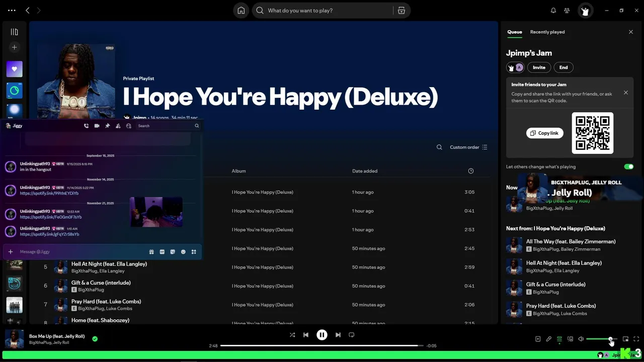The height and width of the screenshot is (362, 644).
Task: Enter full screen mode
Action: click(x=636, y=339)
